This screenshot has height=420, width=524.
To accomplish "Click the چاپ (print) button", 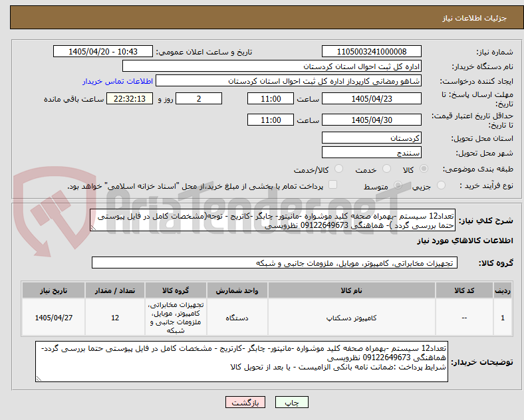I will click(x=291, y=402).
